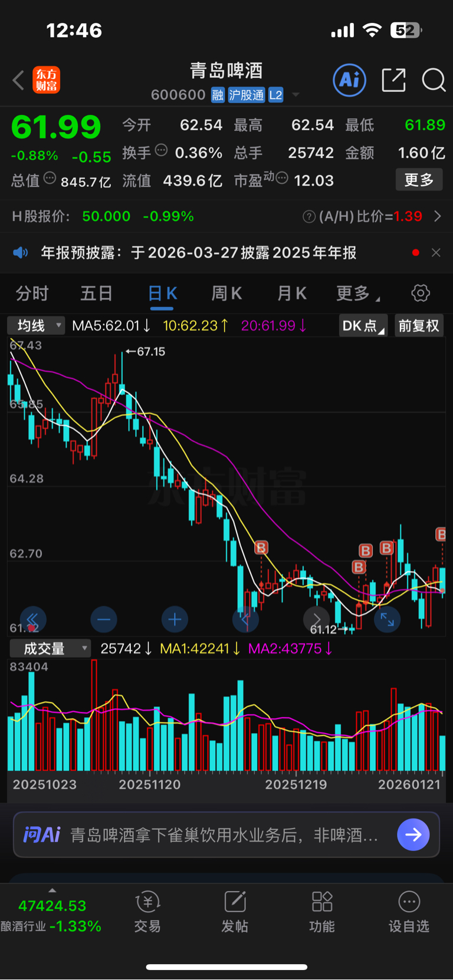Open the Ai assistant circle icon

click(349, 80)
